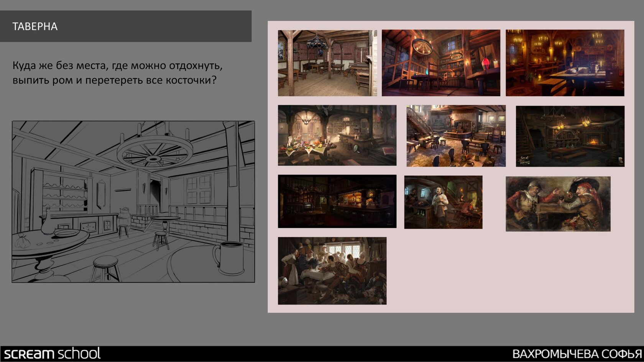Image resolution: width=644 pixels, height=362 pixels.
Task: Select the line 'выпить ром и перетереть все косточки?'
Action: (115, 80)
